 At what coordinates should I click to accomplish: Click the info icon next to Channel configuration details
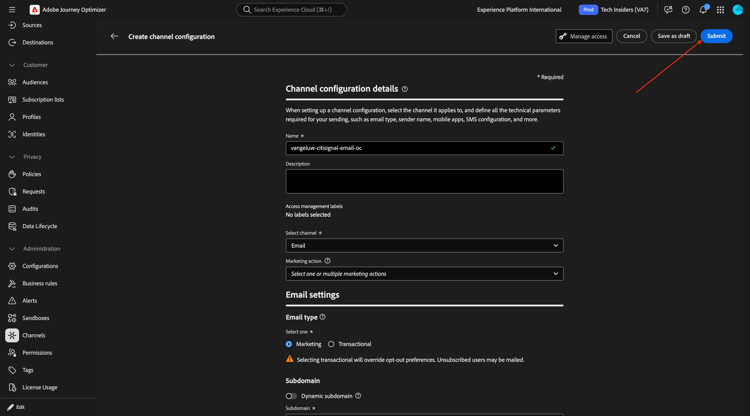click(405, 89)
